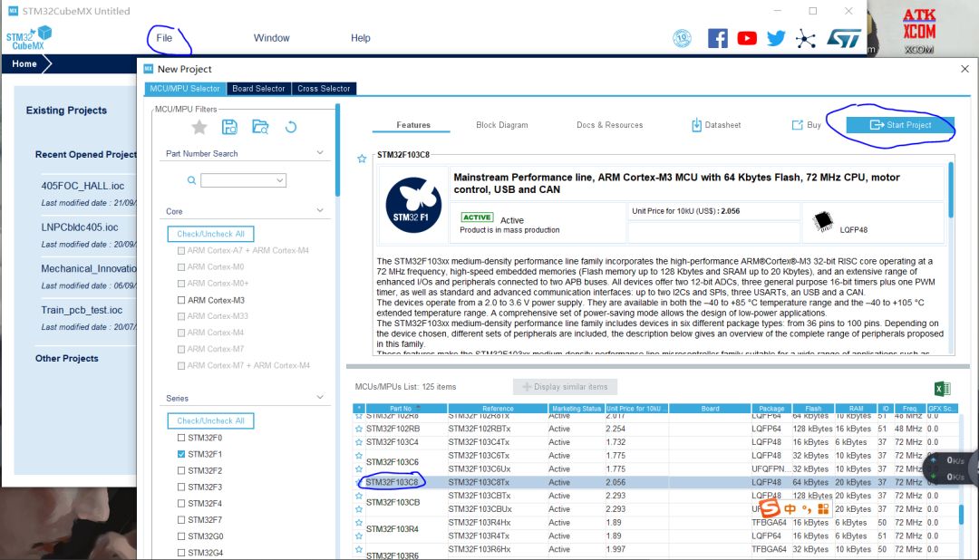Switch to Block Diagram tab

pos(502,125)
